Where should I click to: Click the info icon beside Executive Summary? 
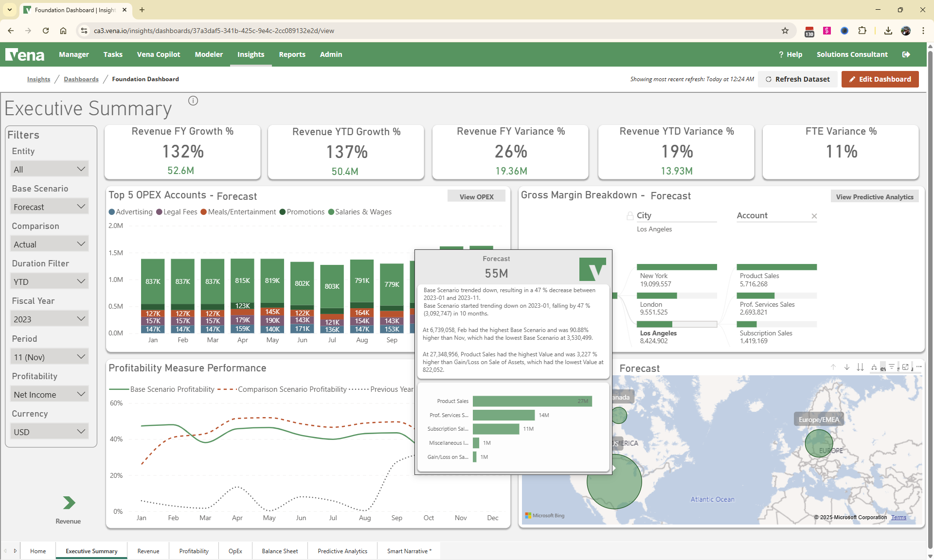pyautogui.click(x=193, y=101)
